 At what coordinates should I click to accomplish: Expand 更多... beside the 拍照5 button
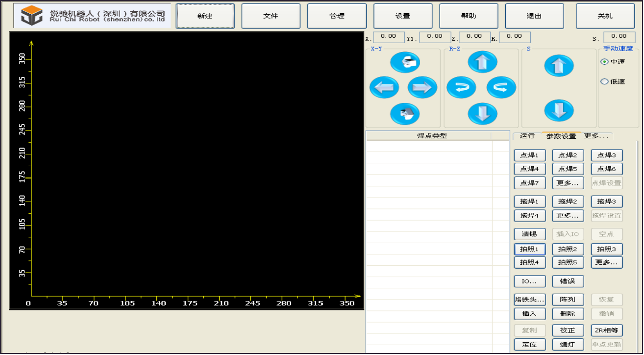pyautogui.click(x=606, y=262)
